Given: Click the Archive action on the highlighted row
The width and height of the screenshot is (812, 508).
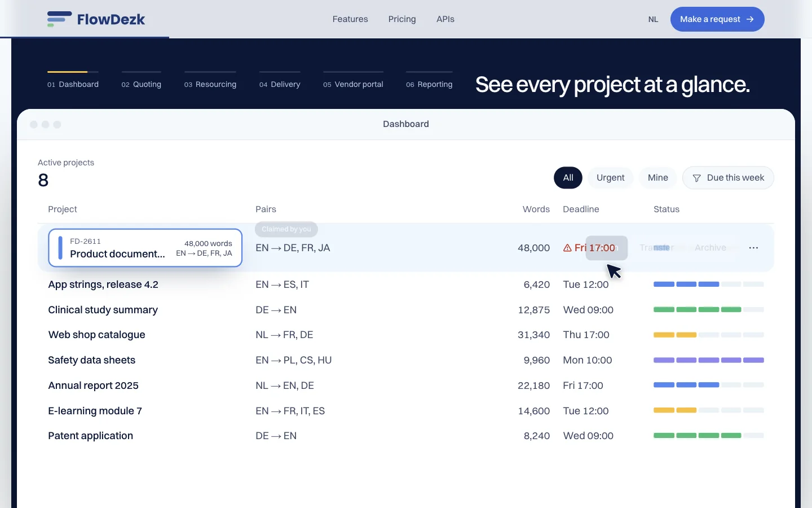Looking at the screenshot, I should coord(710,248).
